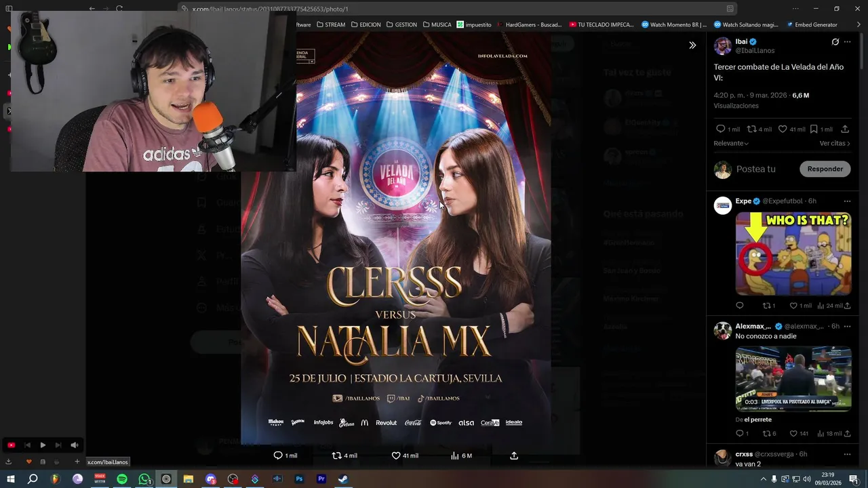Open the WHO IS THAT image in Expe's reply

pos(793,253)
